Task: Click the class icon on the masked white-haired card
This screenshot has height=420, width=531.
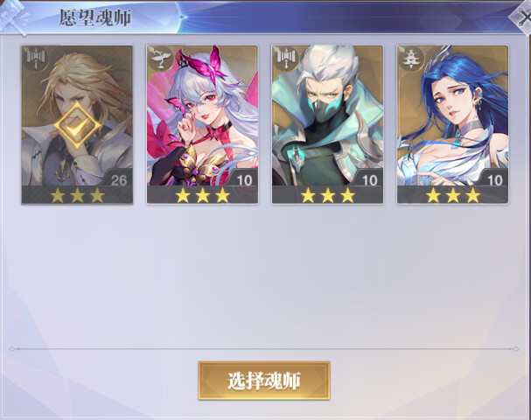Action: point(286,59)
